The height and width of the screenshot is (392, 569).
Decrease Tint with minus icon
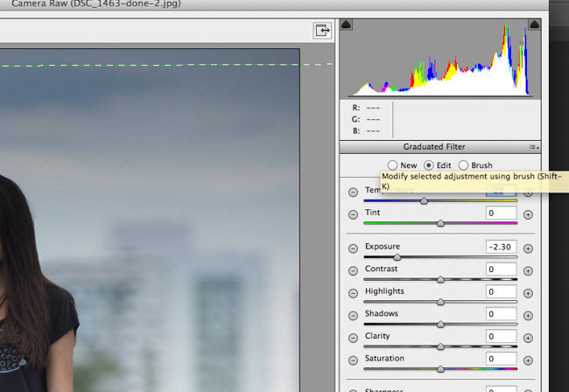click(x=353, y=214)
